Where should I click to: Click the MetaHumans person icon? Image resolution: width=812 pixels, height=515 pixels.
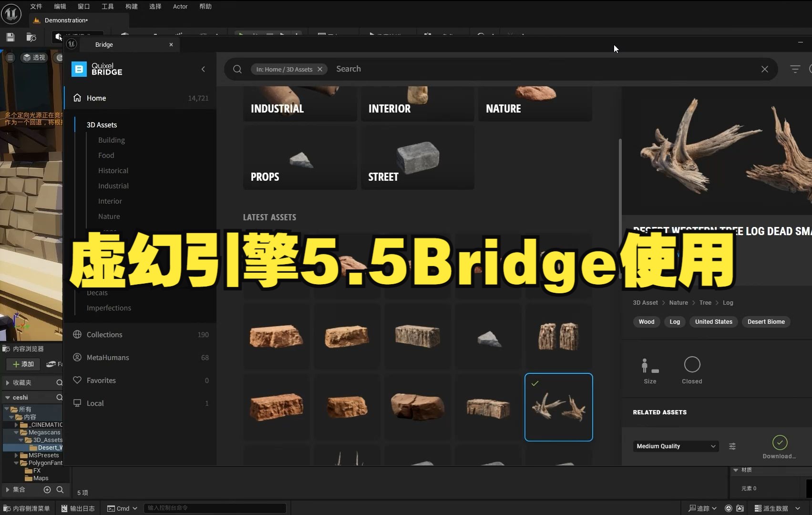click(x=77, y=357)
